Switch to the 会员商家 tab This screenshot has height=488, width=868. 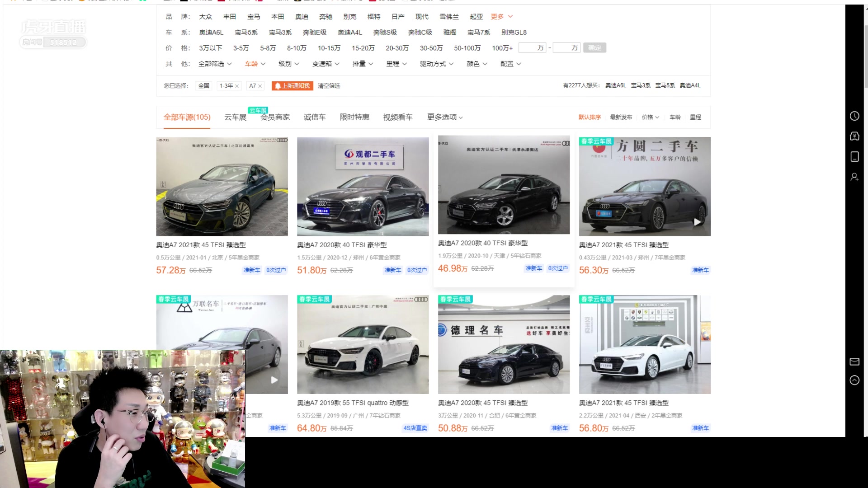pyautogui.click(x=275, y=117)
